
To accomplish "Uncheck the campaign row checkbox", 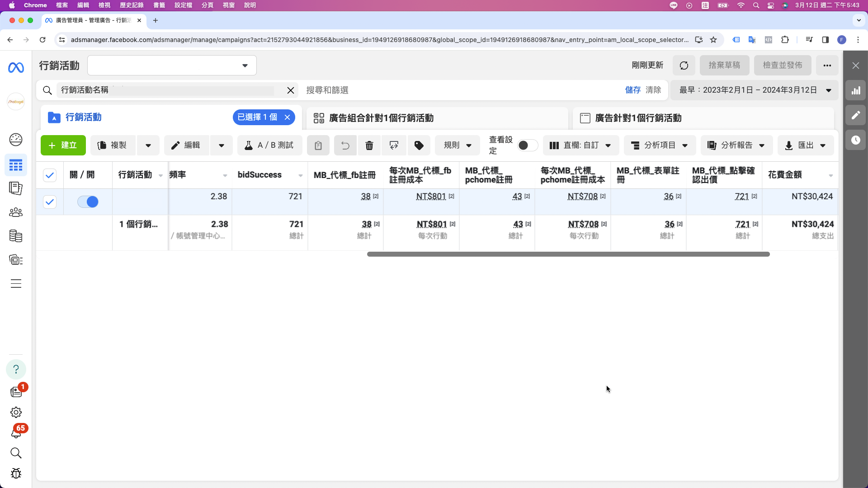I will pyautogui.click(x=50, y=202).
